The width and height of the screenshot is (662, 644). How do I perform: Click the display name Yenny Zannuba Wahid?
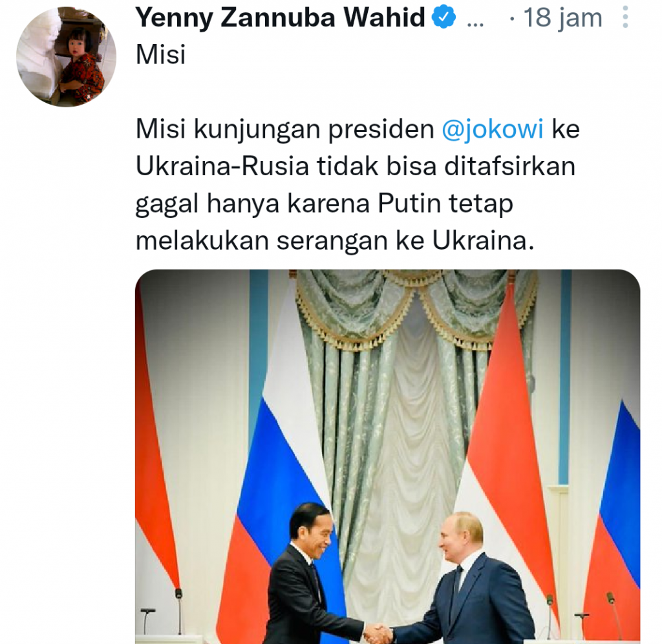point(280,19)
